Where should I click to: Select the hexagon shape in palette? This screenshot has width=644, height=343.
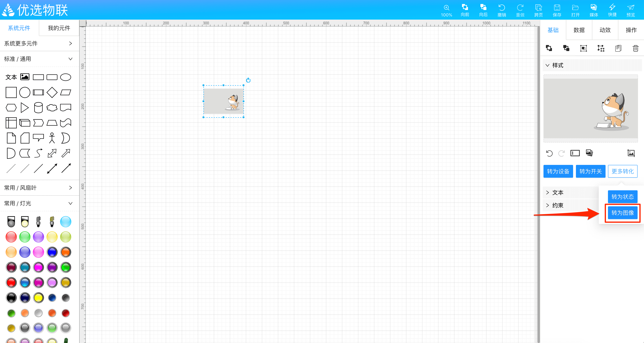11,108
